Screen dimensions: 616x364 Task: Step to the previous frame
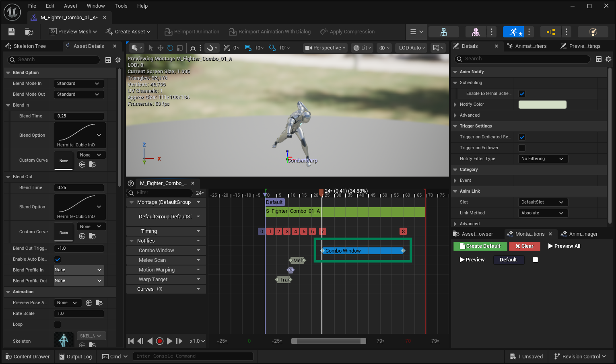[x=140, y=341]
